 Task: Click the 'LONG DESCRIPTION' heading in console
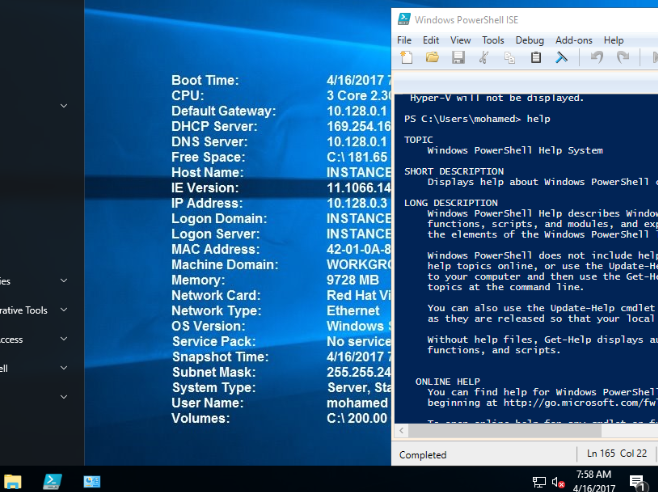(451, 203)
